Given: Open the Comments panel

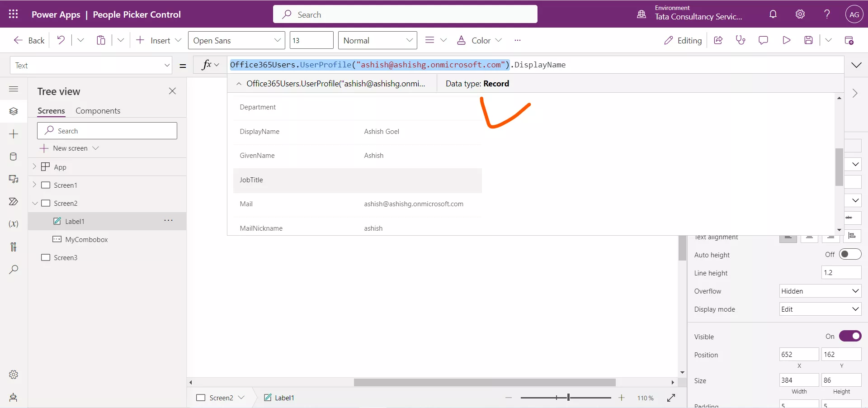Looking at the screenshot, I should point(764,40).
